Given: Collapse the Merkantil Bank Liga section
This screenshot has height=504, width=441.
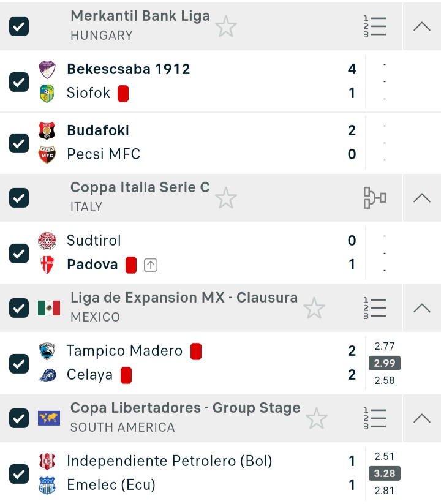Looking at the screenshot, I should pos(422,26).
